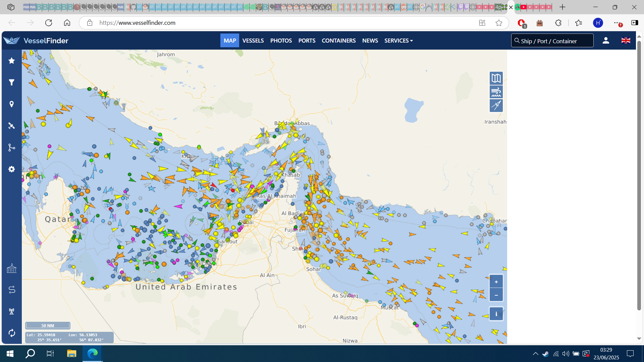Open the browser profile avatar

(598, 23)
